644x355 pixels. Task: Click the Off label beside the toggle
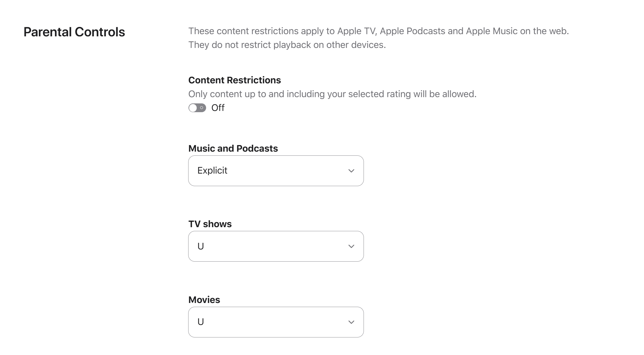click(x=218, y=108)
